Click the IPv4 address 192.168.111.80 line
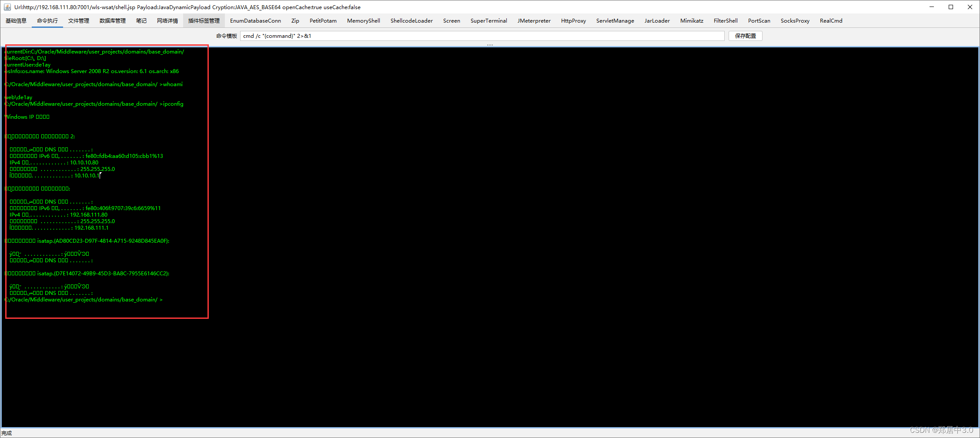 (x=58, y=215)
